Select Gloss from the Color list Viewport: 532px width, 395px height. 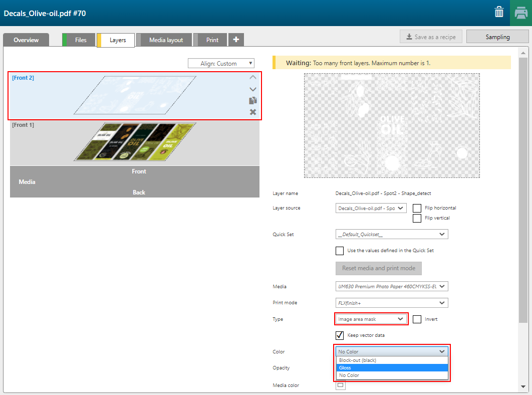(392, 368)
